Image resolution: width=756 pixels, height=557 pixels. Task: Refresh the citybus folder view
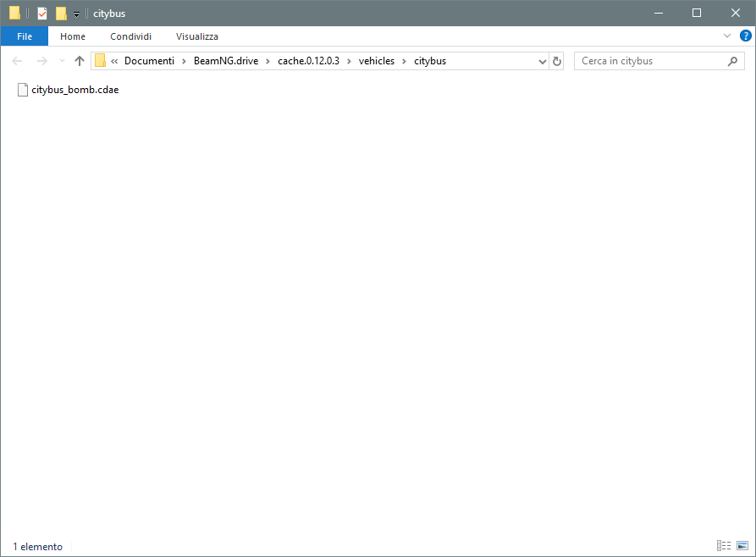pos(557,61)
